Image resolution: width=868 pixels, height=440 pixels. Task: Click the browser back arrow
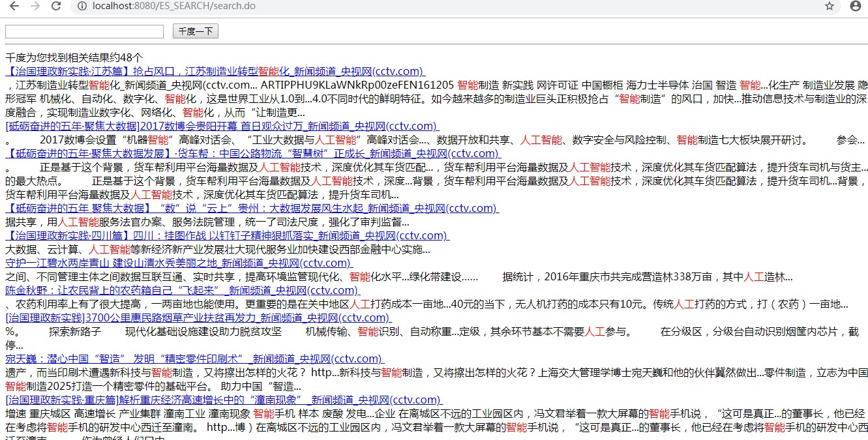coord(14,7)
